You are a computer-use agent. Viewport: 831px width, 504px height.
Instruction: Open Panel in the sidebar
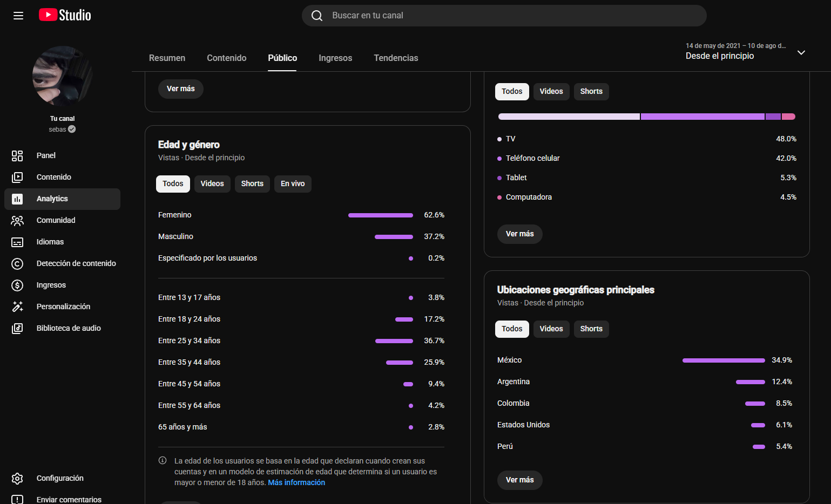click(x=62, y=155)
